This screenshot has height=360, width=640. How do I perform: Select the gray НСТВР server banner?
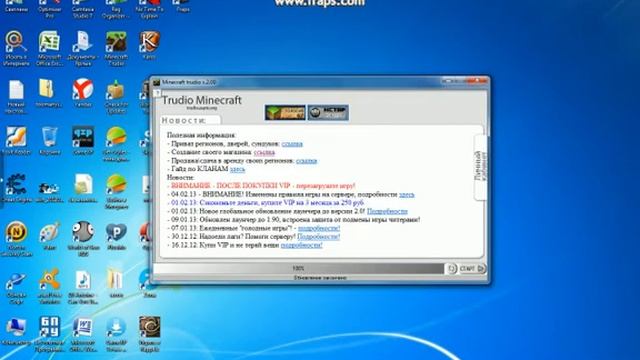[x=328, y=112]
